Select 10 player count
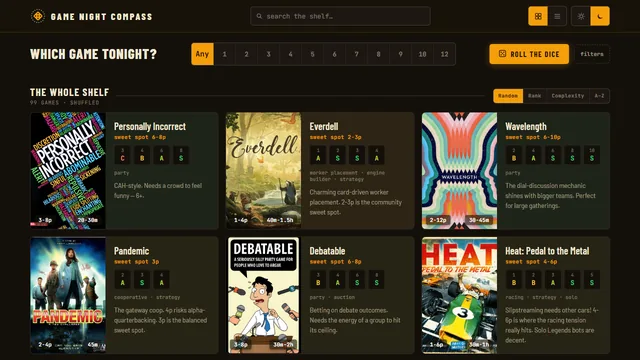The height and width of the screenshot is (360, 640). coord(422,54)
